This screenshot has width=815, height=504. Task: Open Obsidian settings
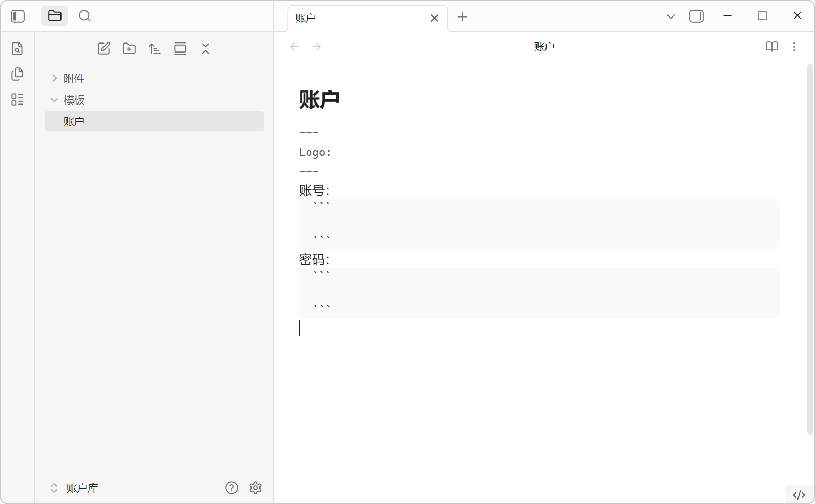(256, 488)
